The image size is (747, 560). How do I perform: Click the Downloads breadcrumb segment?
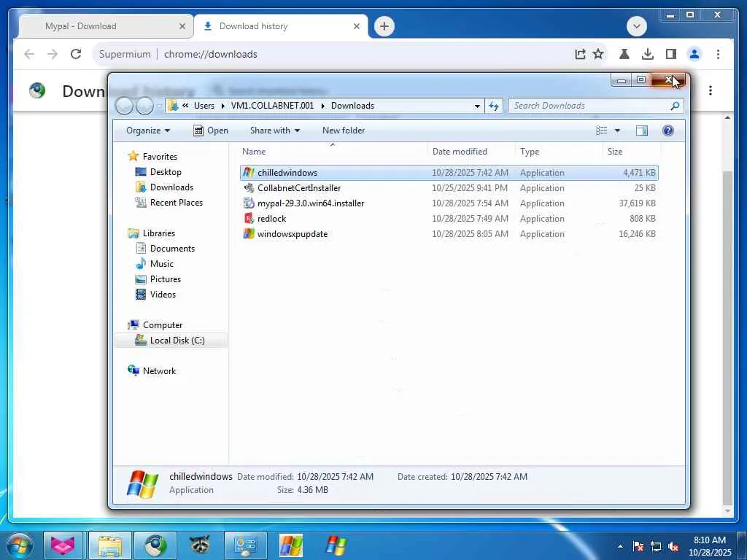(352, 106)
